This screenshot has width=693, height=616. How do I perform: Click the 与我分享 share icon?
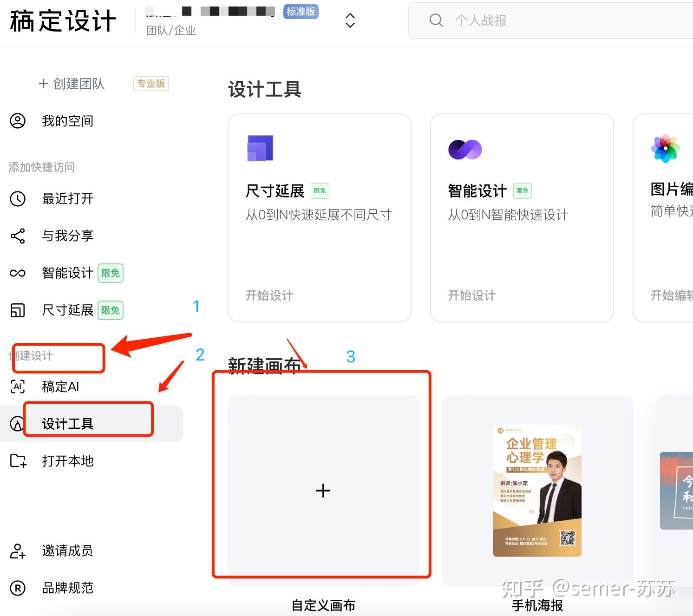click(18, 236)
